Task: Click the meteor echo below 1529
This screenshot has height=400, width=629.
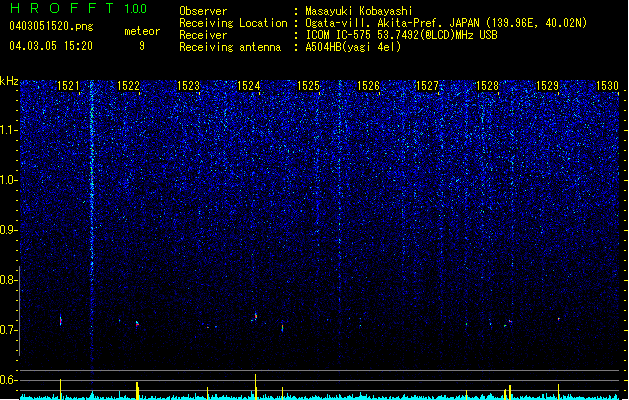Action: tap(558, 319)
